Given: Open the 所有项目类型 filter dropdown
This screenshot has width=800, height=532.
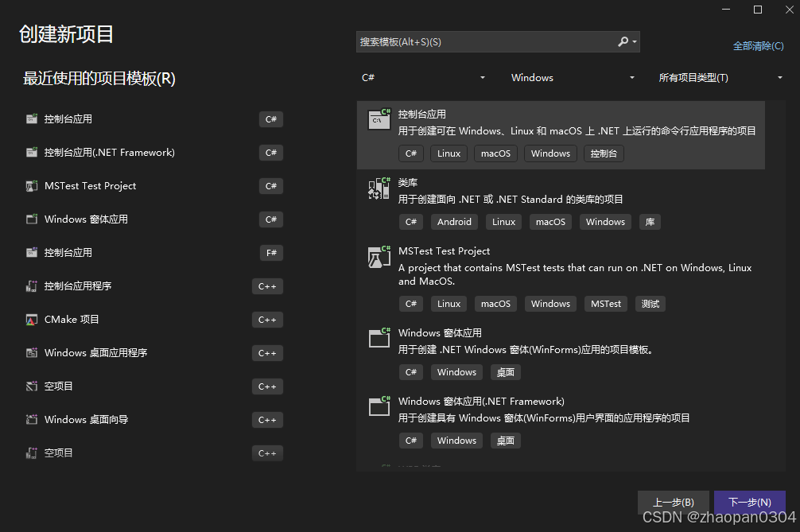Looking at the screenshot, I should (x=720, y=77).
